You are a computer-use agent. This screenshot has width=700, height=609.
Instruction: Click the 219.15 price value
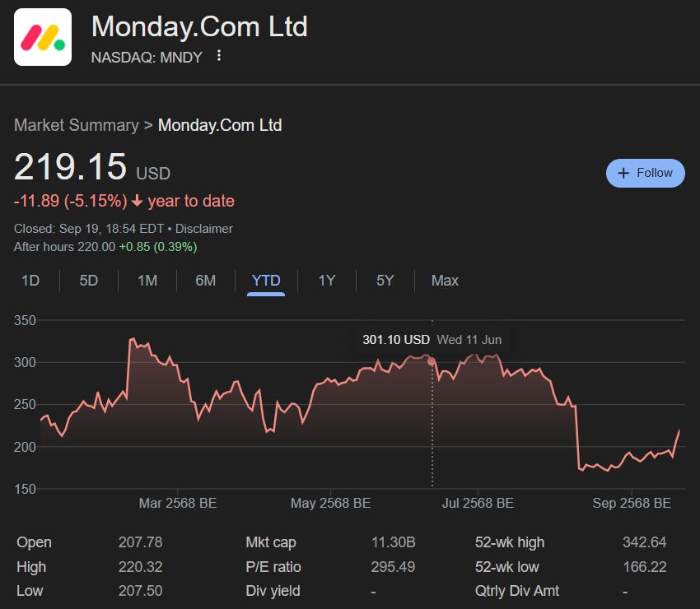click(x=71, y=167)
